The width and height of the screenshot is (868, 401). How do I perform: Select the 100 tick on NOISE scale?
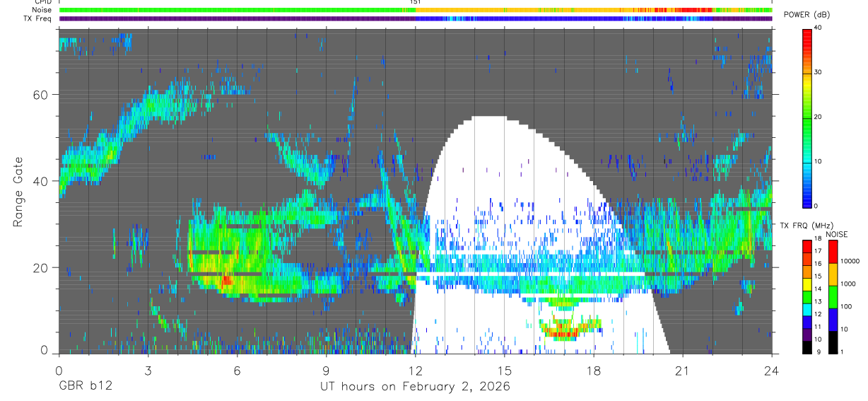[847, 307]
